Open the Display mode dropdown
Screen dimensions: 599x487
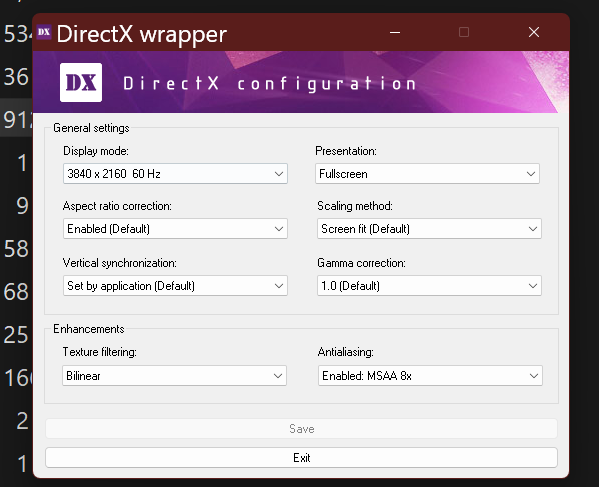[175, 174]
